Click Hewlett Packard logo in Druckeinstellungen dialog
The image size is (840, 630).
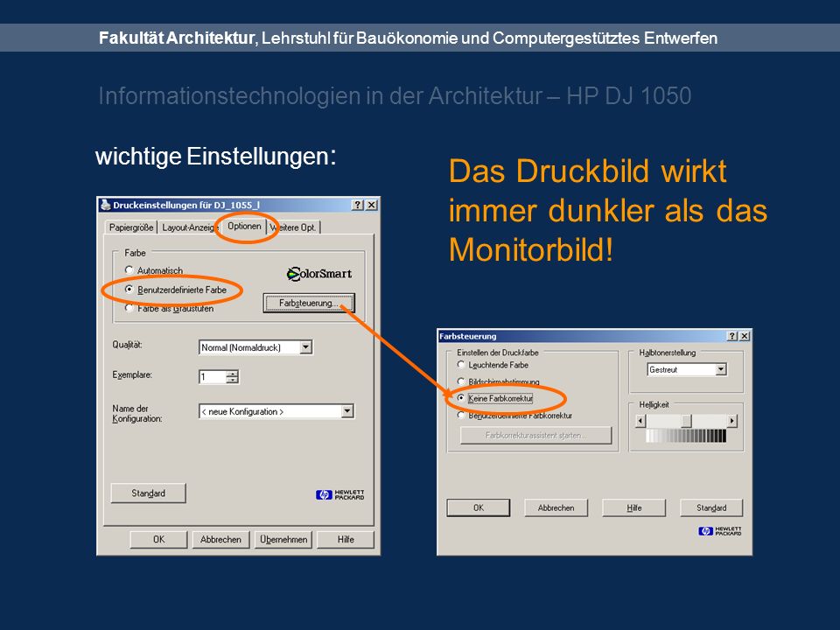coord(339,494)
